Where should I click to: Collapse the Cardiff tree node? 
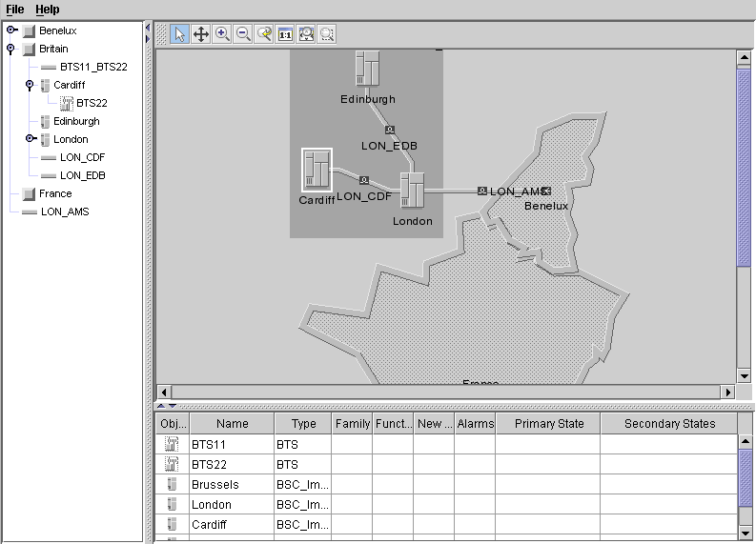point(30,85)
